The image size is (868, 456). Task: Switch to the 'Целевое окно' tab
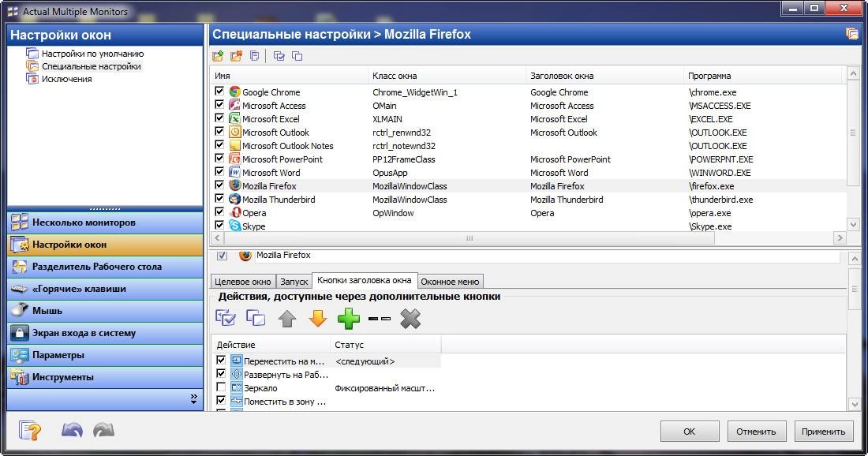pyautogui.click(x=242, y=282)
